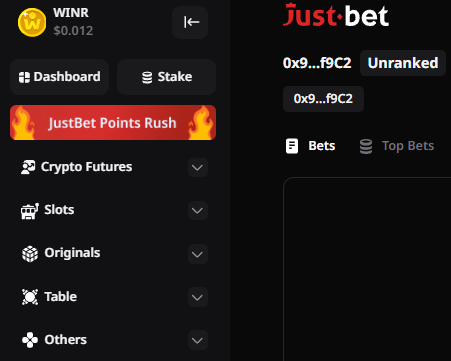
Task: Click the JustBet logo
Action: click(x=336, y=15)
